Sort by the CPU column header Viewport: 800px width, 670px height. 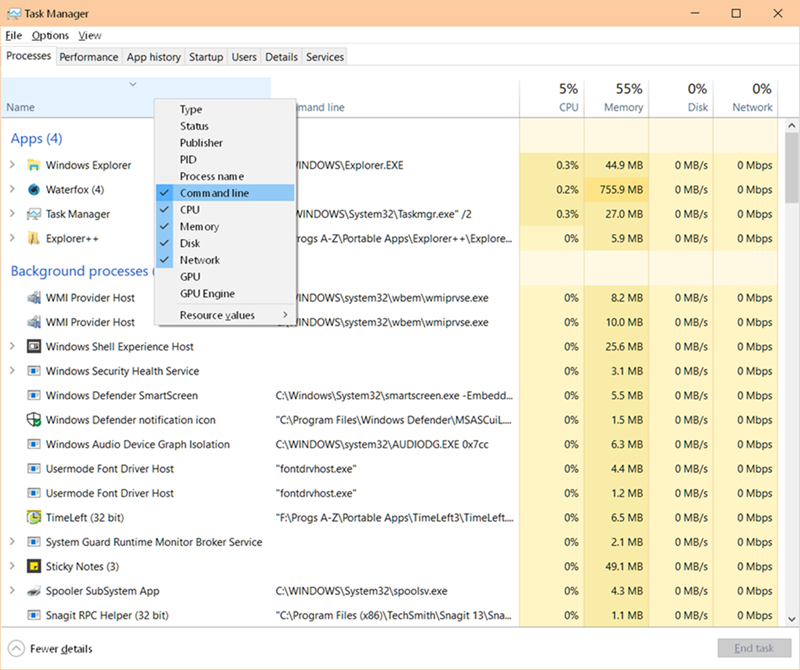[552, 98]
